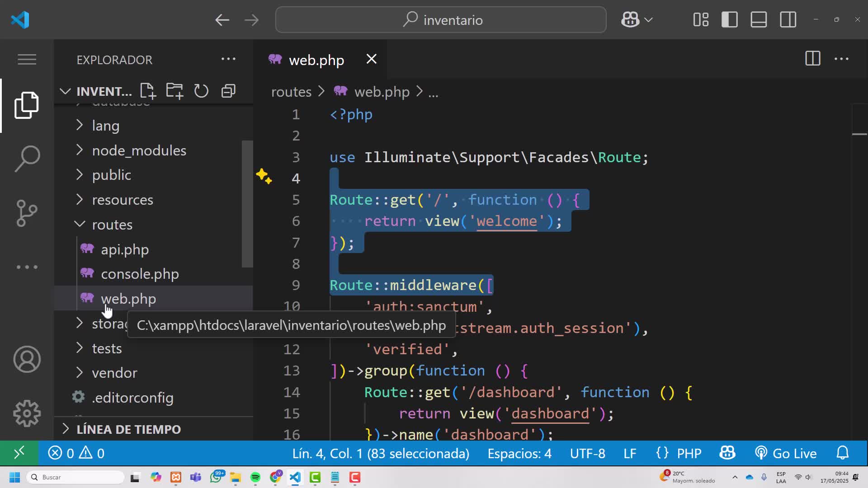Open WhatsApp from the taskbar
The width and height of the screenshot is (868, 488).
[x=216, y=477]
